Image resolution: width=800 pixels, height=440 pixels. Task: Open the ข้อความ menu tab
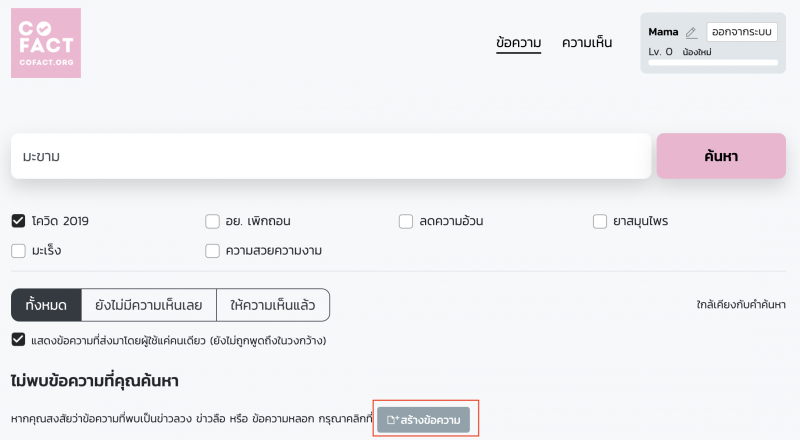[x=518, y=43]
